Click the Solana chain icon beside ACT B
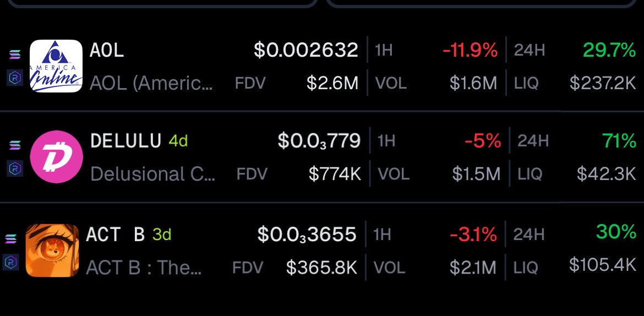Screen dimensions: 644x316 (x=11, y=238)
